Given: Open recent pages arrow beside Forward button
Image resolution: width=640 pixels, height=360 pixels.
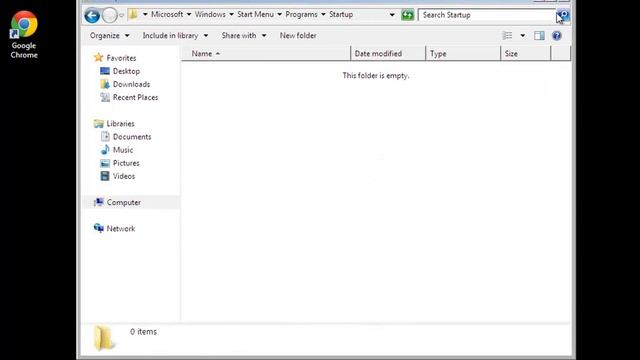Looking at the screenshot, I should (121, 16).
